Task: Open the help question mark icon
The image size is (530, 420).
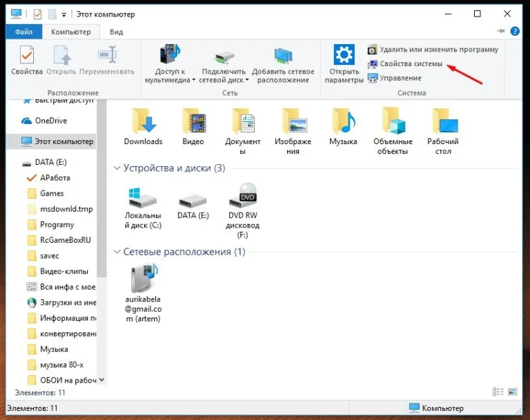Action: (515, 32)
